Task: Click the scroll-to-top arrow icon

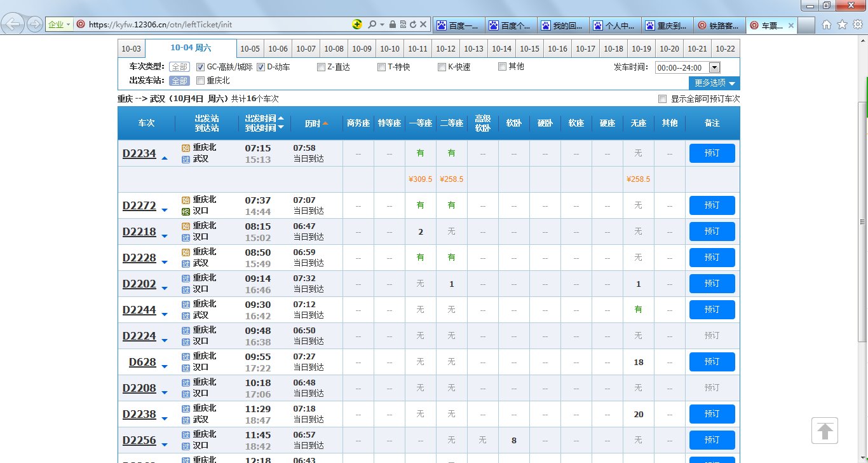Action: 825,431
